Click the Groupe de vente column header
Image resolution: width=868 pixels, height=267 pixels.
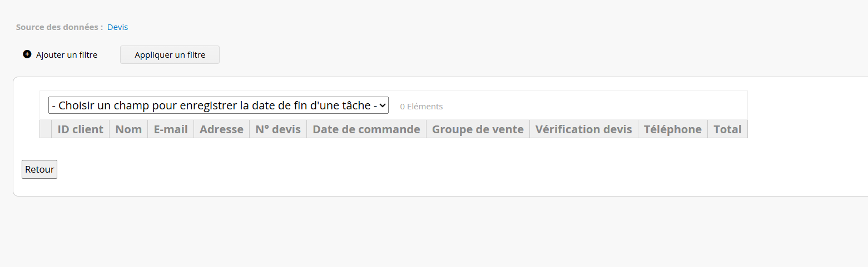click(x=478, y=129)
